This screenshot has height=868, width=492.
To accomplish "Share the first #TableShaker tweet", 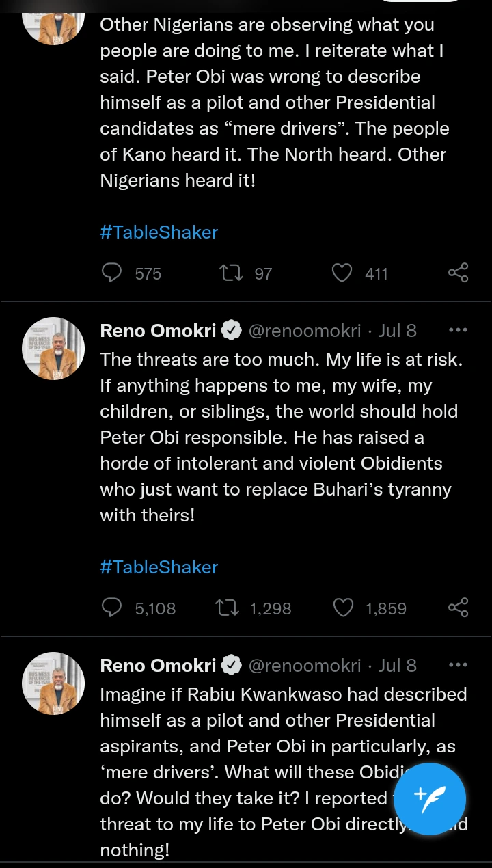I will 458,273.
